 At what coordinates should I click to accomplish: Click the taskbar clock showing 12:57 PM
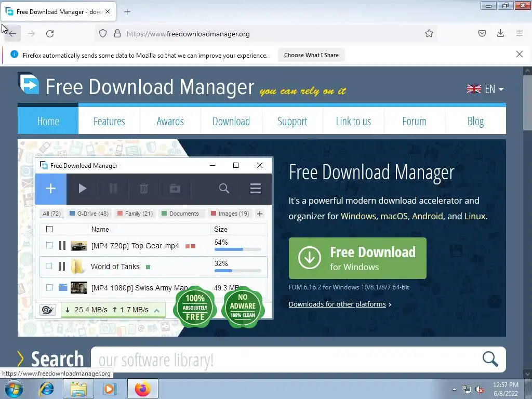coord(506,389)
